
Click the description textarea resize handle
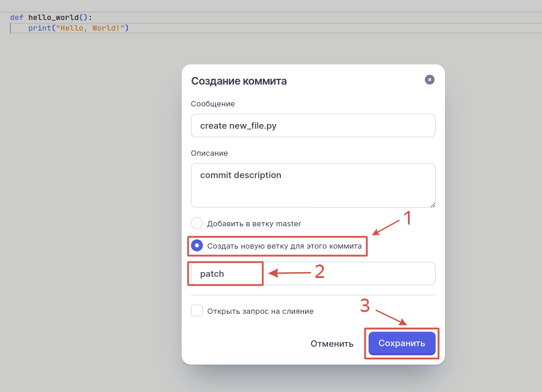432,205
